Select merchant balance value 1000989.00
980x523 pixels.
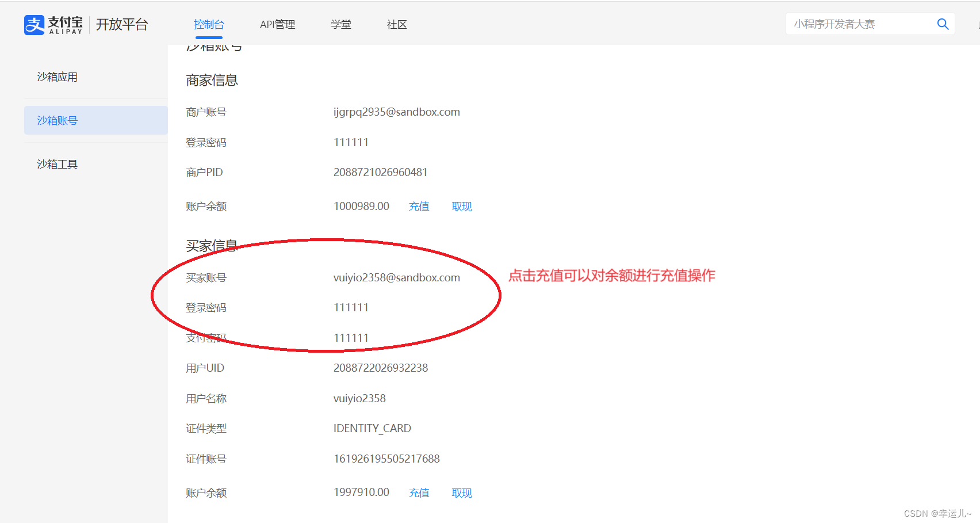click(x=361, y=206)
